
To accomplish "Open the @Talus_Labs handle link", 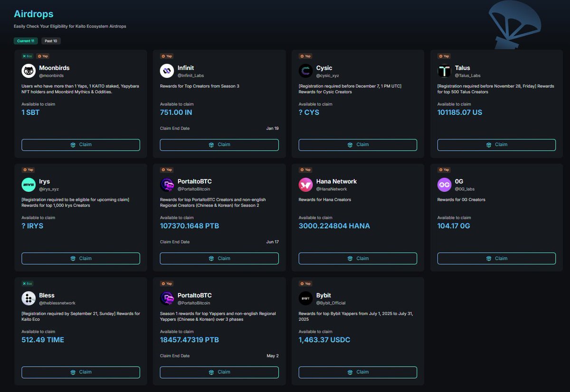I will (x=468, y=75).
